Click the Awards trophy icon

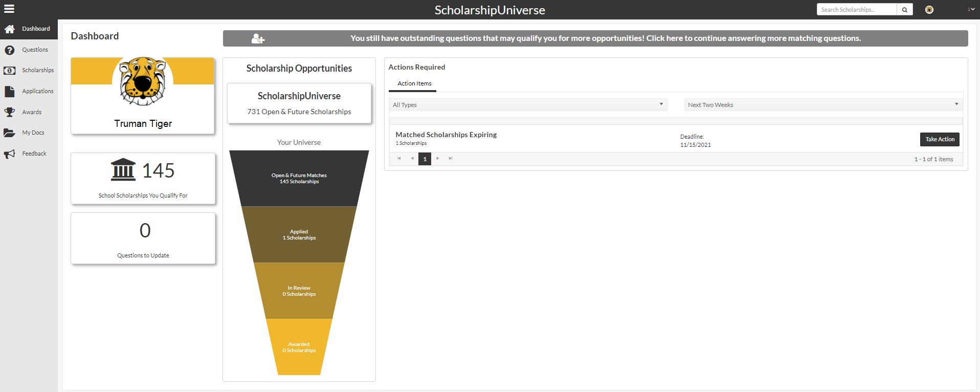[9, 112]
